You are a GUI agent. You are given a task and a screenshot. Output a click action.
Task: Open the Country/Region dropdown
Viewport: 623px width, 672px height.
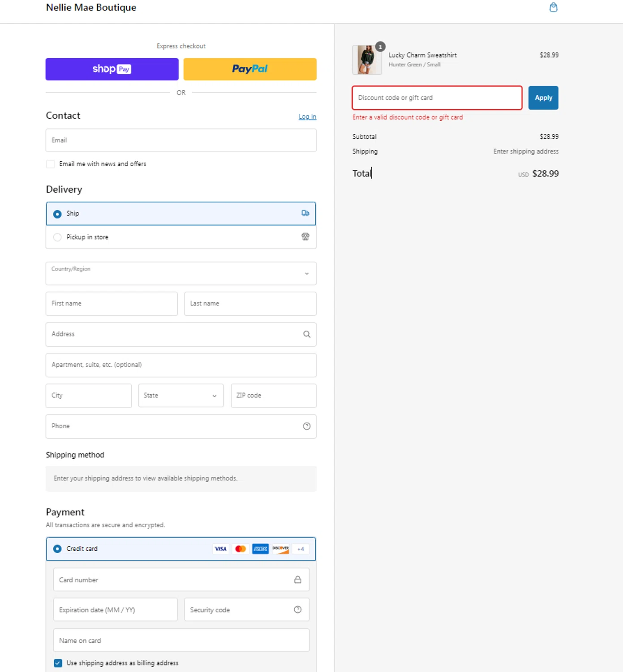pyautogui.click(x=181, y=273)
